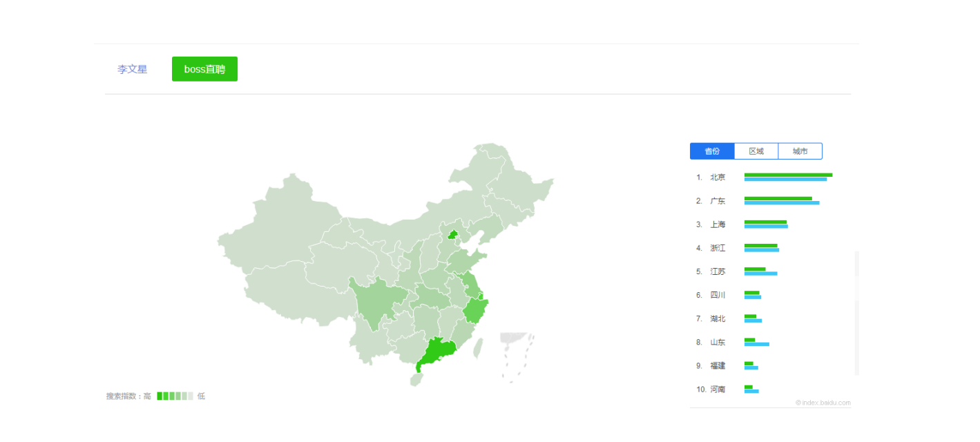980x442 pixels.
Task: Click the South China Sea inset map
Action: [x=518, y=357]
